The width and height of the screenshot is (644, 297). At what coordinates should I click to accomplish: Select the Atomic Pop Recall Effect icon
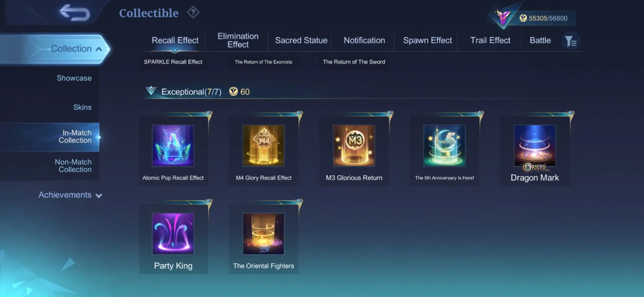pyautogui.click(x=173, y=146)
